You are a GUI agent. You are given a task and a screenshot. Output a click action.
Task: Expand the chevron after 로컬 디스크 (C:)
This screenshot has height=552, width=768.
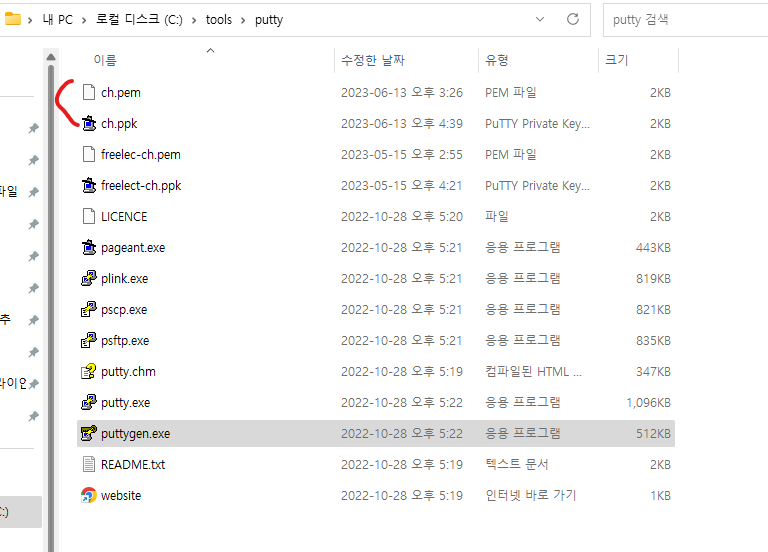(x=194, y=20)
